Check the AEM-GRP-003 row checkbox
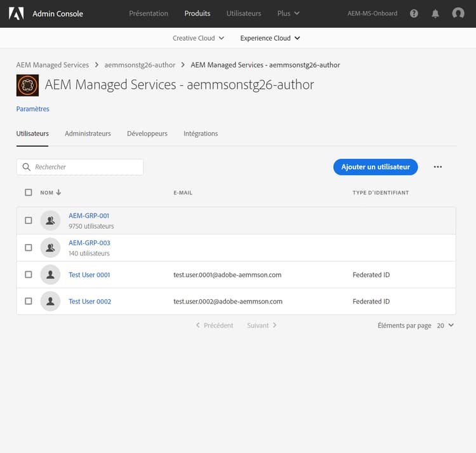The image size is (476, 453). [29, 248]
